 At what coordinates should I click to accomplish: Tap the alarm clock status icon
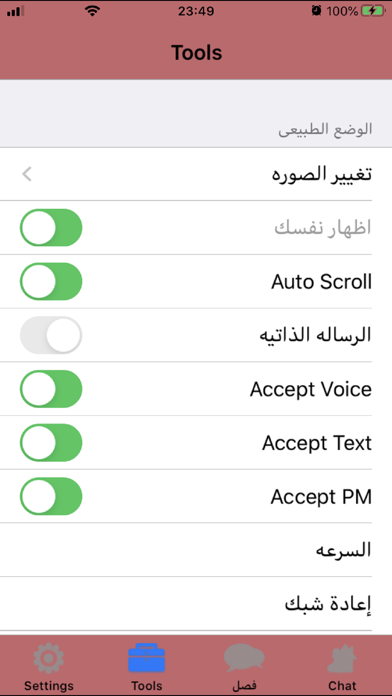pos(317,11)
